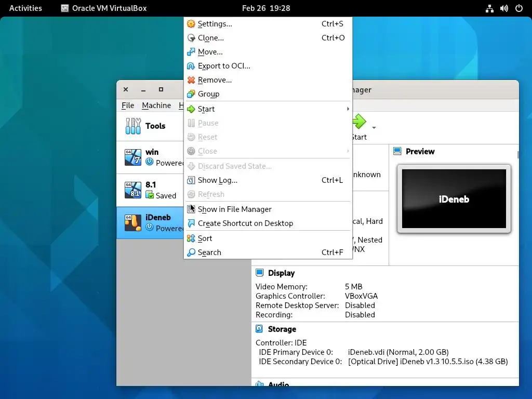532x399 pixels.
Task: Click the Create Shortcut on Desktop icon
Action: point(191,223)
